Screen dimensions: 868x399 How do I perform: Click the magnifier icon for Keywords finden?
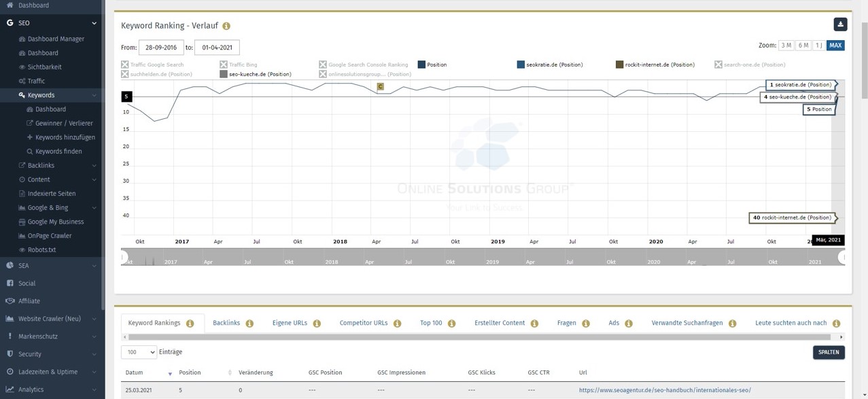pyautogui.click(x=29, y=152)
